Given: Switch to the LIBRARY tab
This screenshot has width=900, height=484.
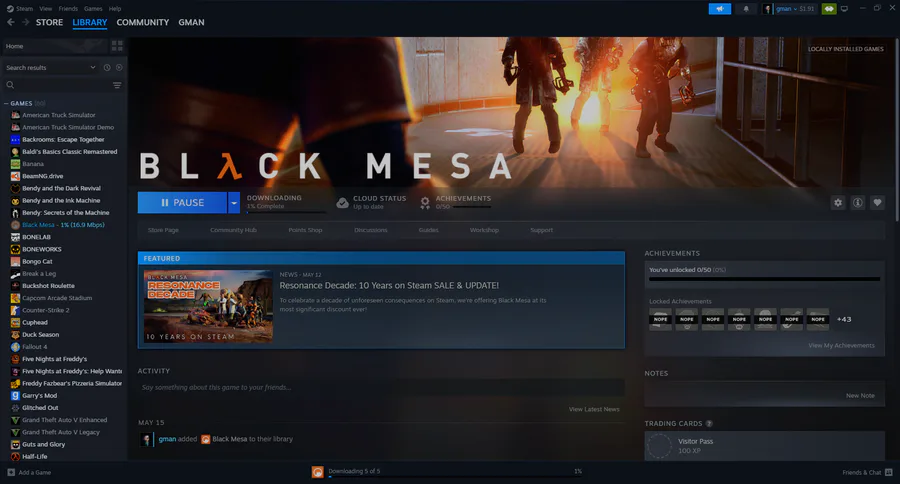Looking at the screenshot, I should click(90, 22).
